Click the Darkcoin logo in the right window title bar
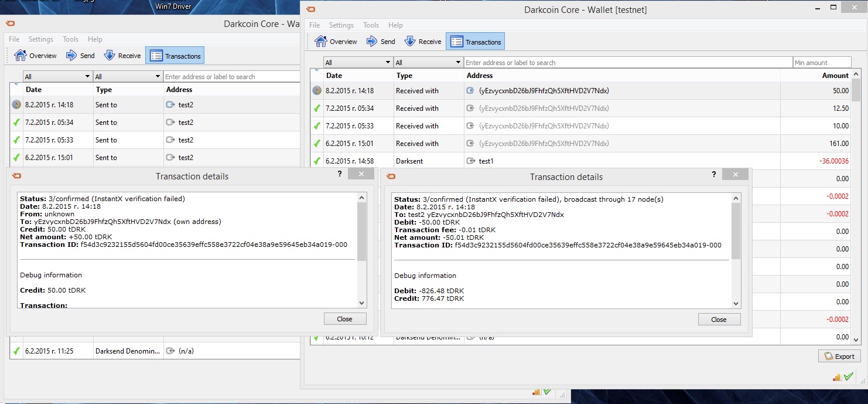This screenshot has height=404, width=868. (x=310, y=9)
